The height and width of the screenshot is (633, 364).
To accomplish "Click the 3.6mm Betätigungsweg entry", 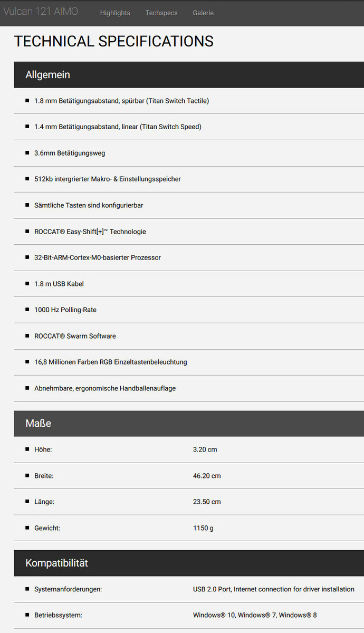I will pyautogui.click(x=70, y=153).
